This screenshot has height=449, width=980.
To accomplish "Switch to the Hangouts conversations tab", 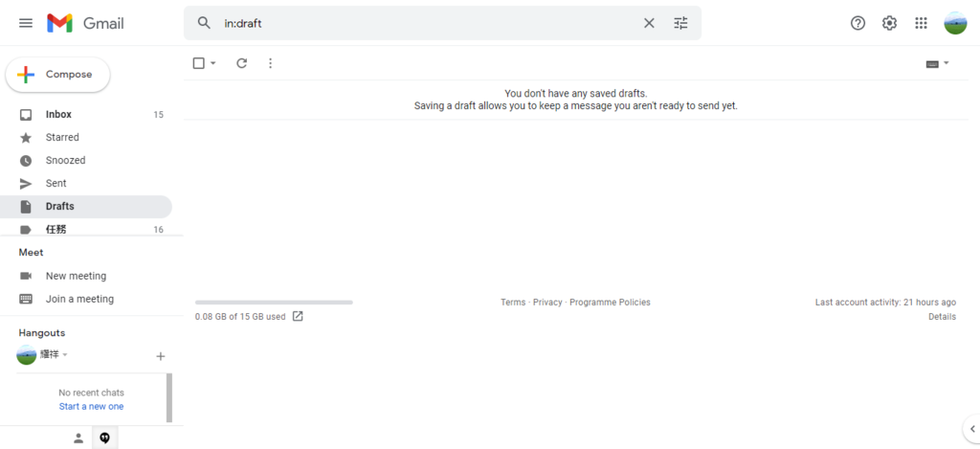I will pos(104,438).
